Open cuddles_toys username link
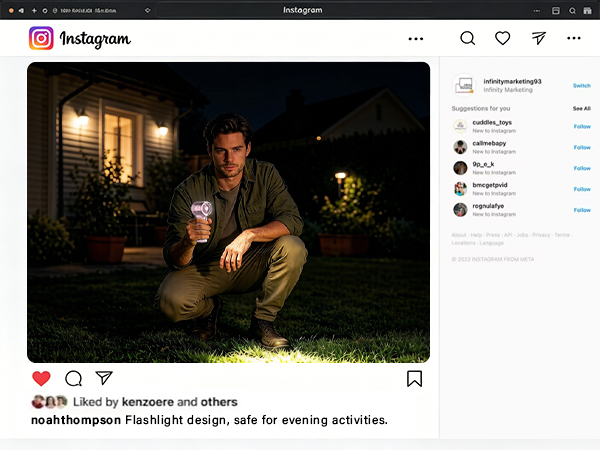Viewport: 600px width, 450px height. click(492, 122)
